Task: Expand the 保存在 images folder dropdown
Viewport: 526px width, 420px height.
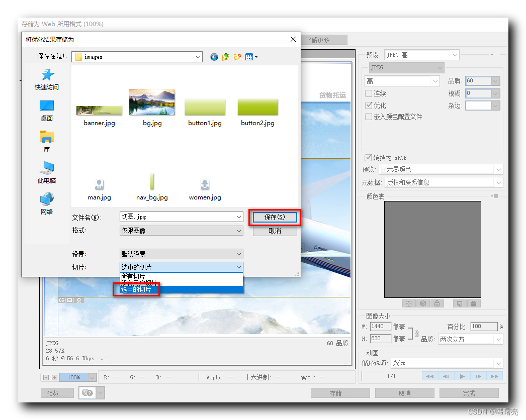Action: click(x=198, y=57)
